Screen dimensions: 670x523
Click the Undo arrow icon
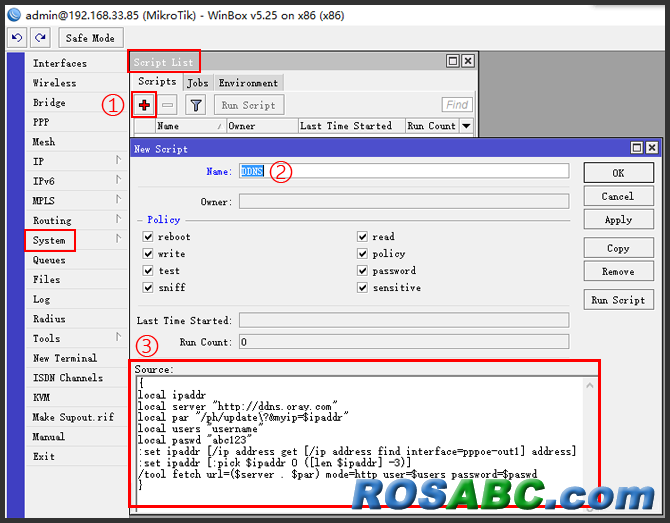(17, 38)
